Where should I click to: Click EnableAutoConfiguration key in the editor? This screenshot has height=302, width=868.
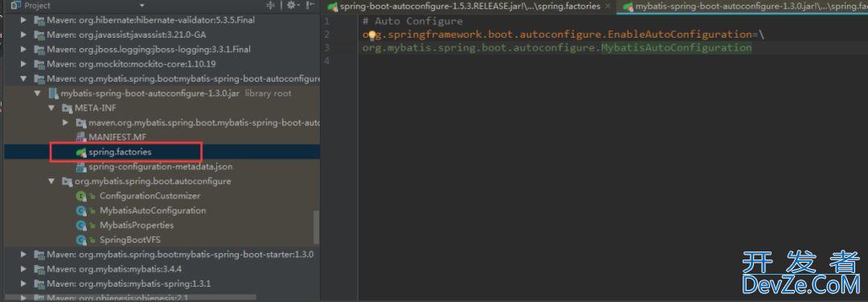tap(681, 35)
